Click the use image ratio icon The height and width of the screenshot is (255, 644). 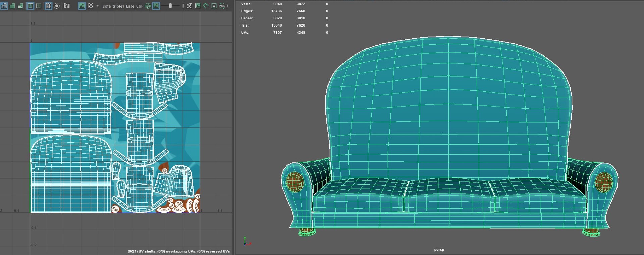point(214,6)
